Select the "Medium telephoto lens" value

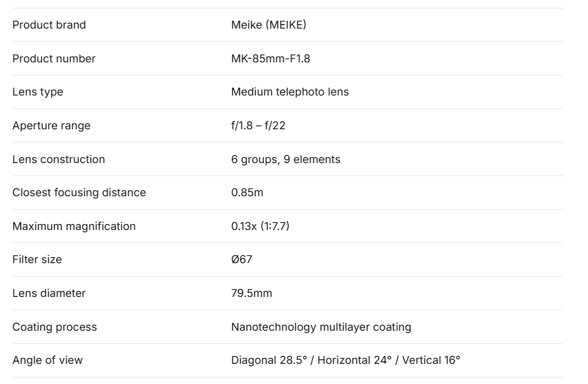tap(290, 92)
